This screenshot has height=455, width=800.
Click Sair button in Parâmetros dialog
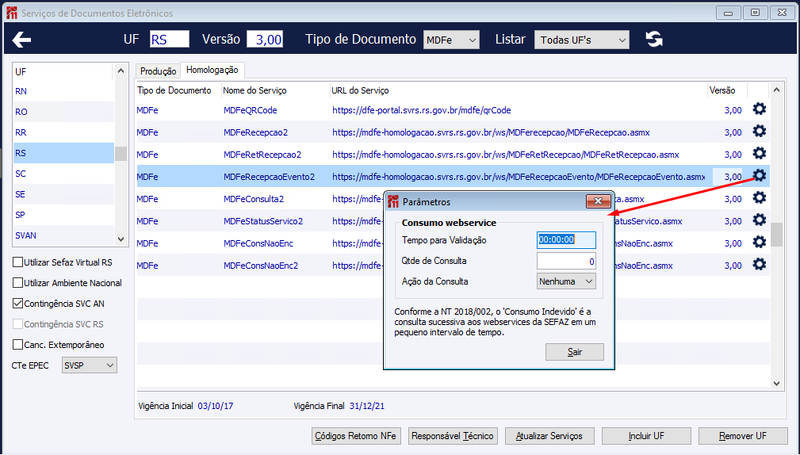pos(574,352)
